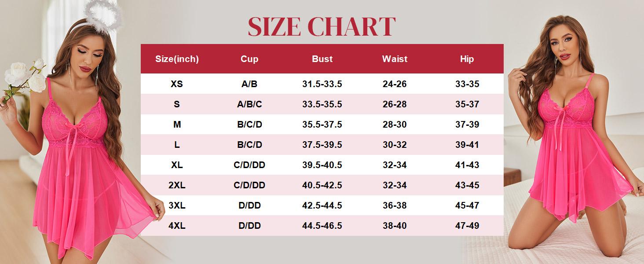
Task: Click the L size label
Action: point(177,145)
